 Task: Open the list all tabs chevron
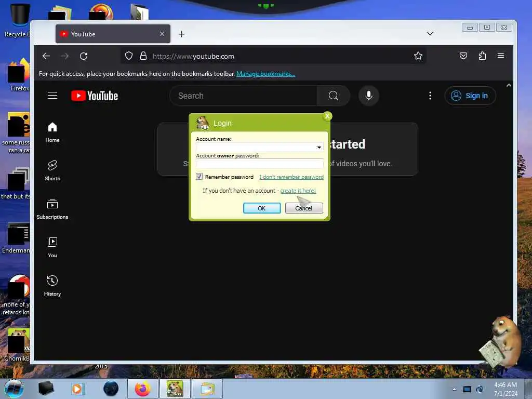pyautogui.click(x=430, y=34)
